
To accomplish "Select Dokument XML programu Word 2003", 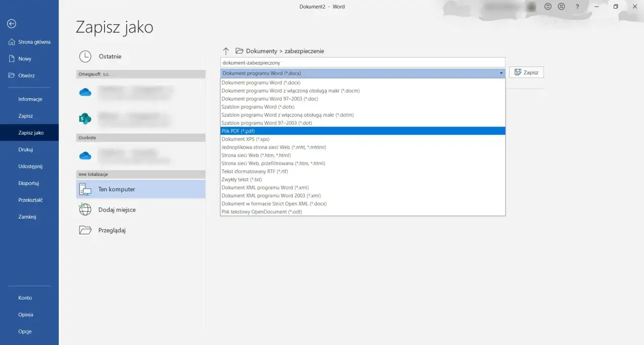I will (362, 195).
